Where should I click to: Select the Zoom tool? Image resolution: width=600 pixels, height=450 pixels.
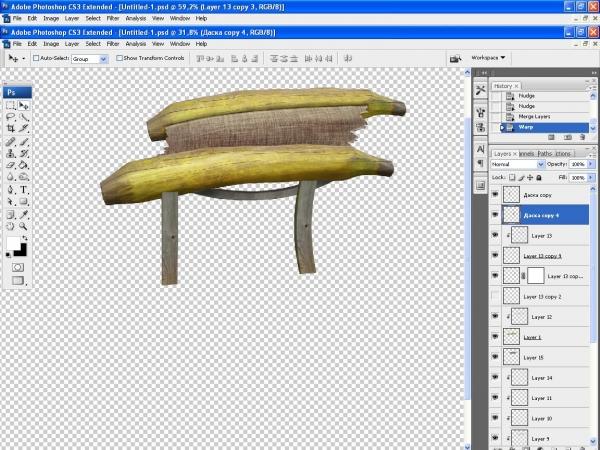23,226
